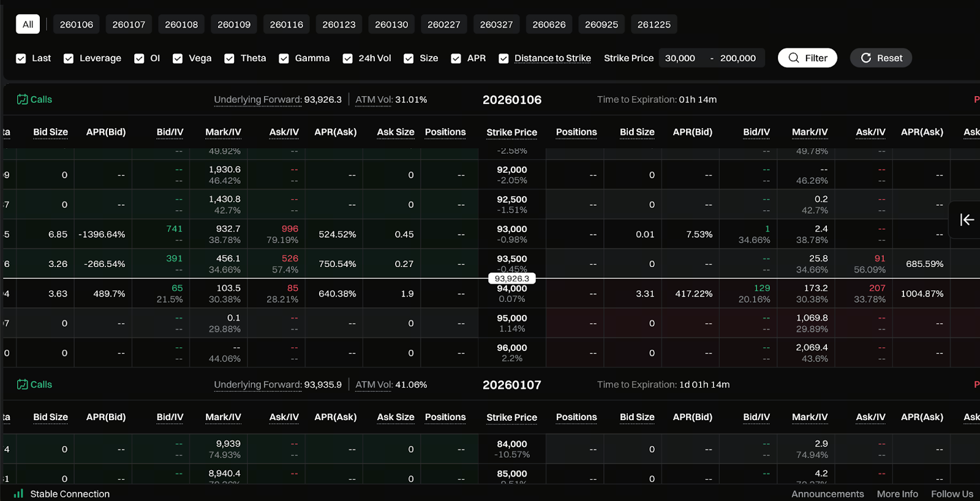The image size is (980, 501).
Task: Select the All expiries tab
Action: 28,24
